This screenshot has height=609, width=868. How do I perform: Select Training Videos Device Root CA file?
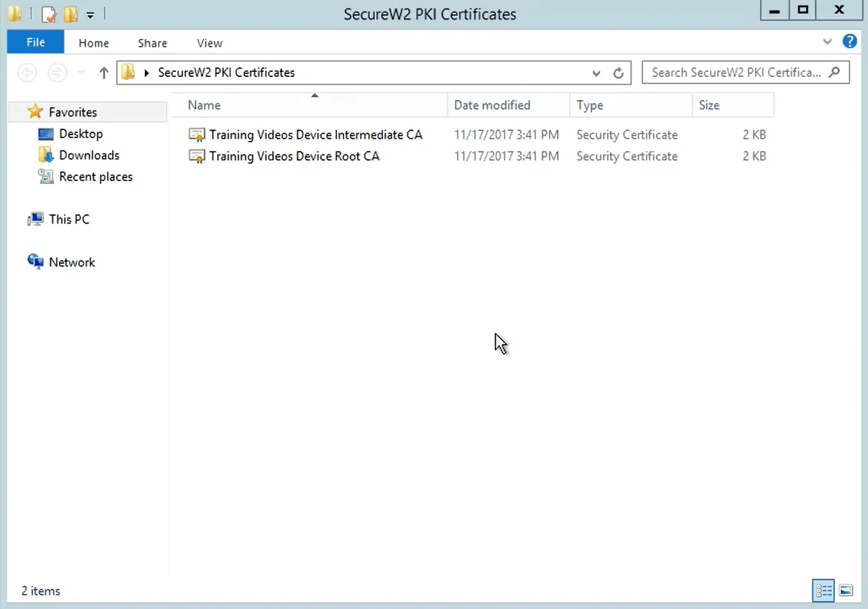point(294,156)
